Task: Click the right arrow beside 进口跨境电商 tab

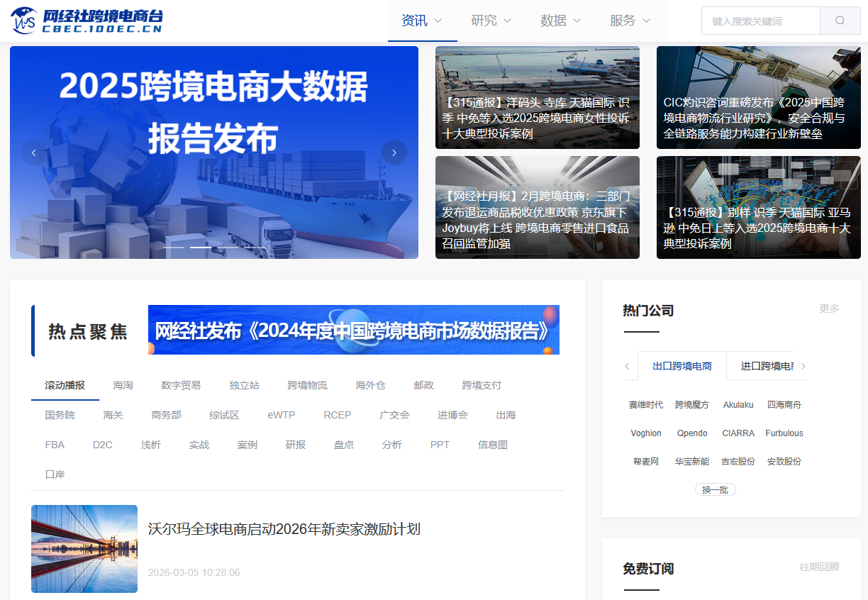Action: (x=803, y=366)
